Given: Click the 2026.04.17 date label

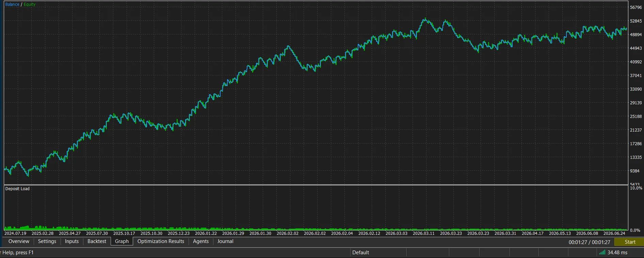Looking at the screenshot, I should [533, 233].
